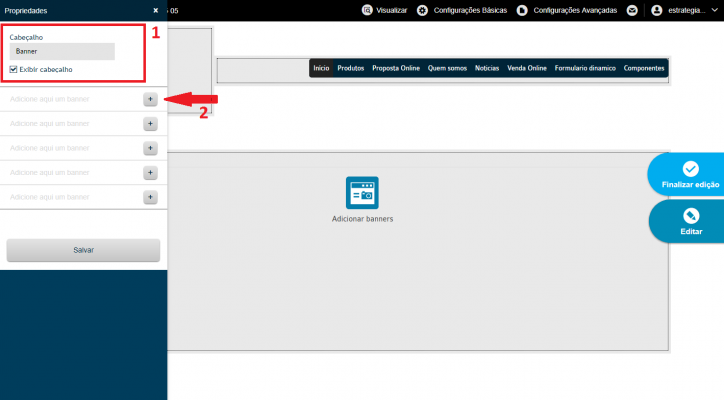Add a banner with the first plus button
This screenshot has height=400, width=724.
coord(150,99)
